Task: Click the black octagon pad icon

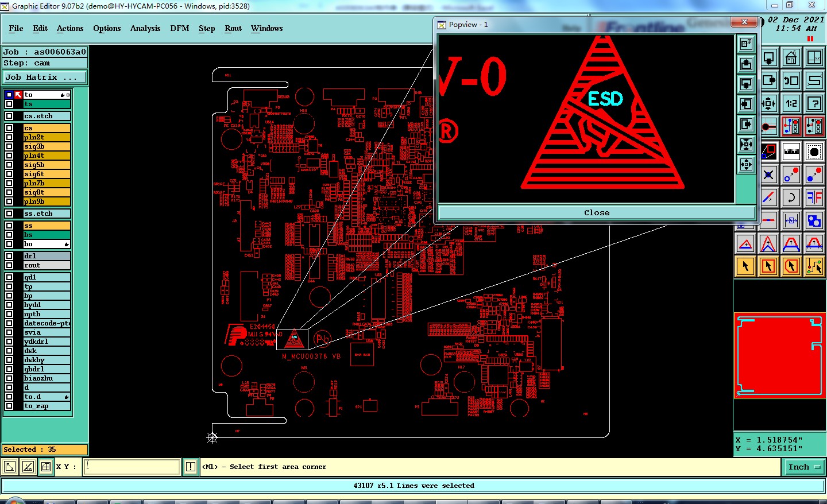Action: pyautogui.click(x=814, y=152)
